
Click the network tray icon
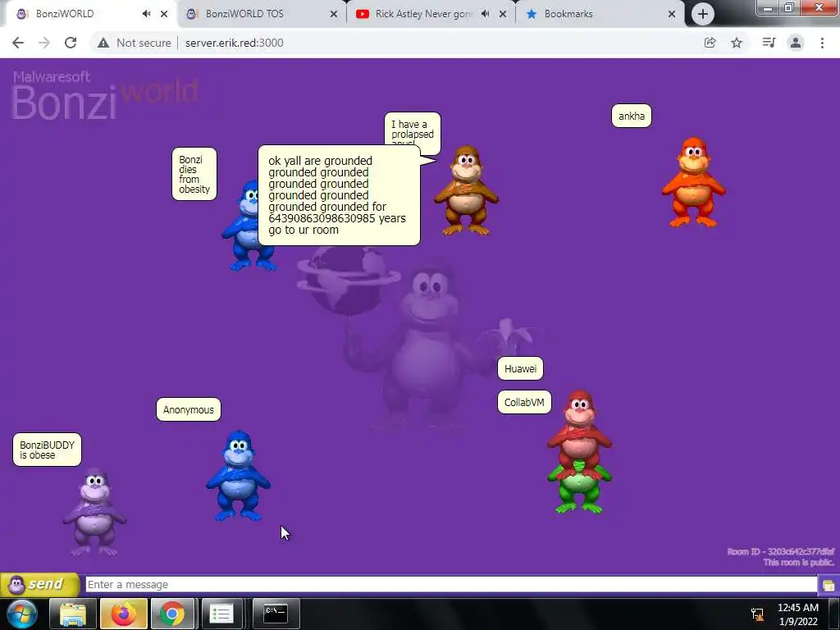[757, 614]
